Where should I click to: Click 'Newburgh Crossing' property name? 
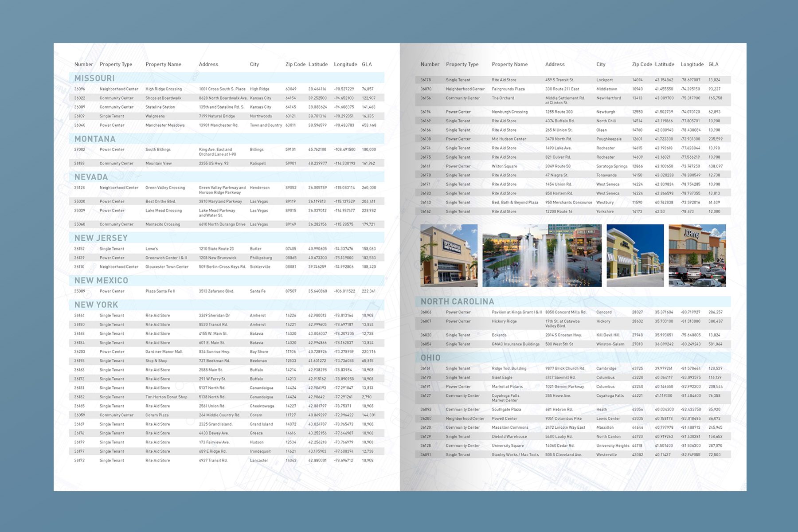(x=510, y=112)
